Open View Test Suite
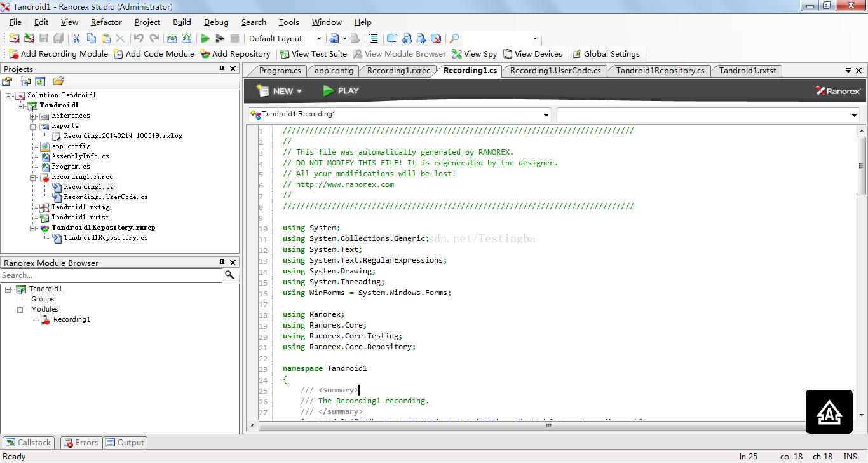This screenshot has height=463, width=868. point(314,54)
